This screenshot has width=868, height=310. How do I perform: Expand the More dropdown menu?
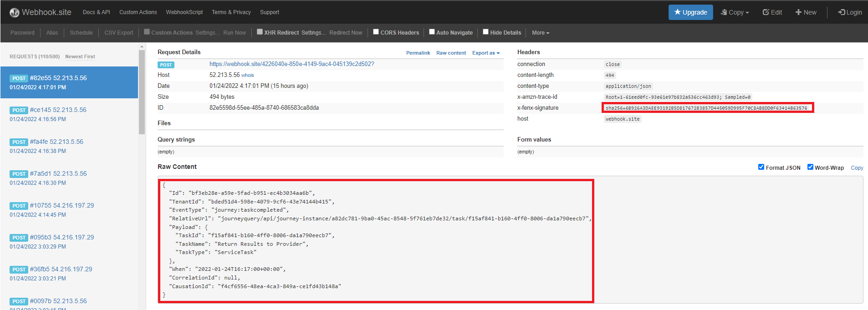pyautogui.click(x=541, y=33)
